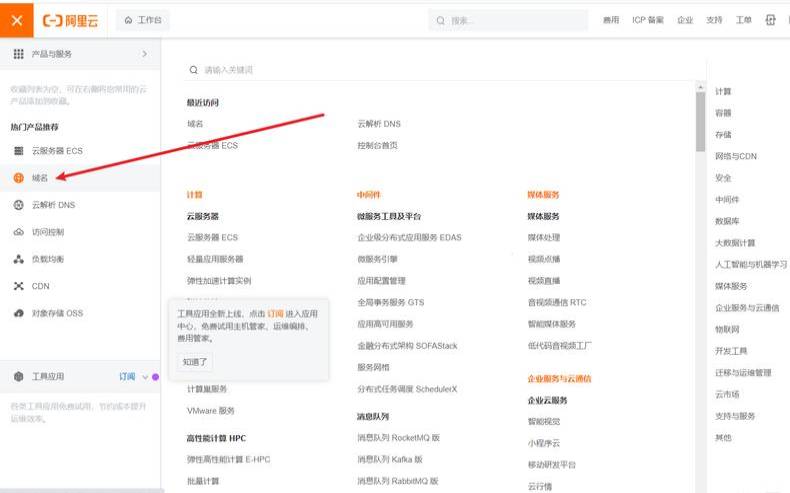
Task: Click the 云解析 DNS icon
Action: 19,205
